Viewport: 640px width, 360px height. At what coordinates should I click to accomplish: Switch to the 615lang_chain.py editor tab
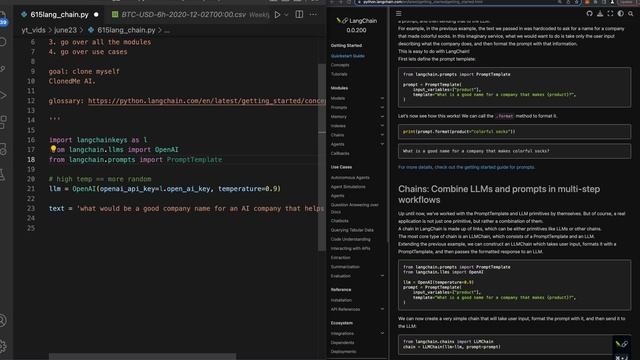[x=59, y=15]
